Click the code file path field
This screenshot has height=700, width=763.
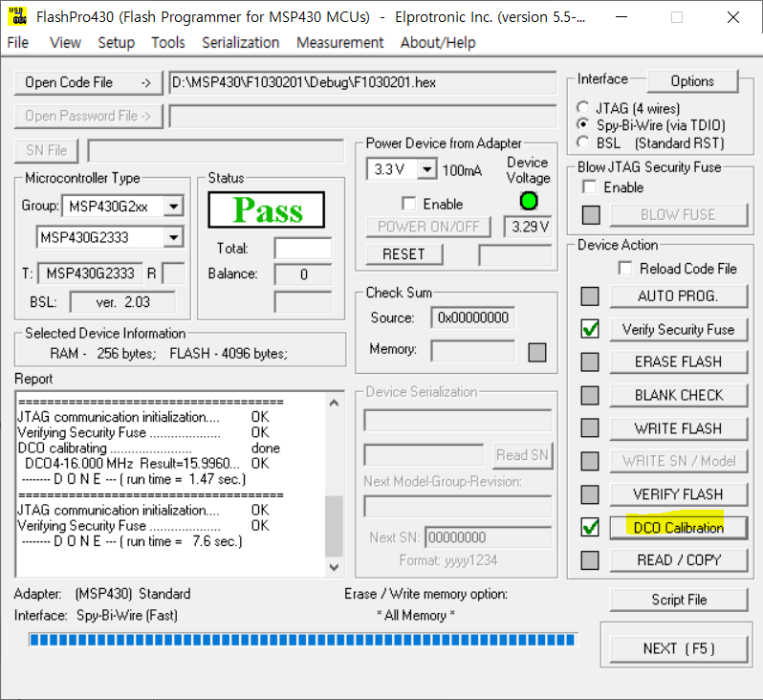tap(362, 83)
